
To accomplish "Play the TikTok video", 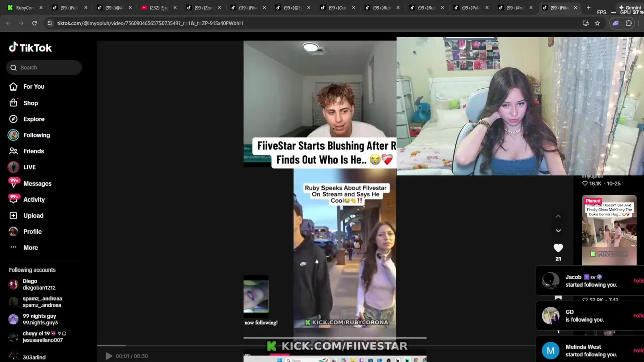I will coord(108,356).
